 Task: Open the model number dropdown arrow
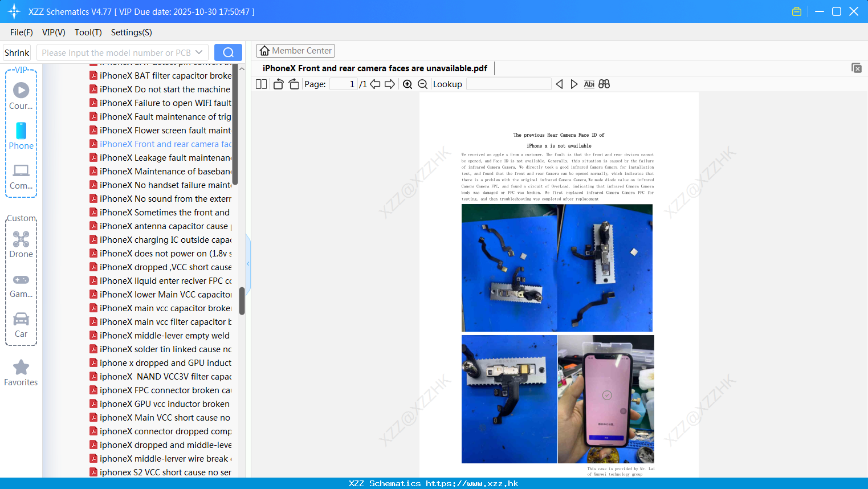[x=199, y=52]
